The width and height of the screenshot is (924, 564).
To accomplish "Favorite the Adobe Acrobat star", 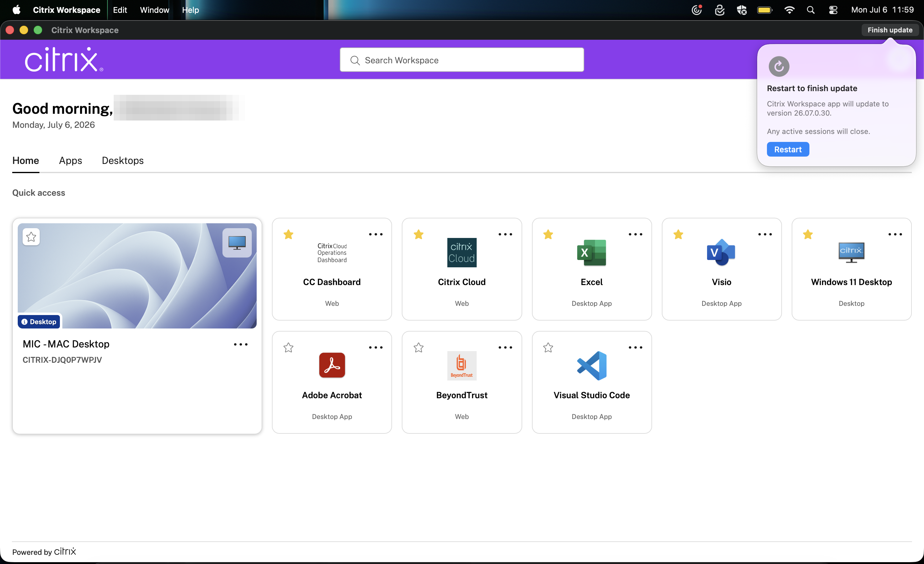I will (x=288, y=347).
